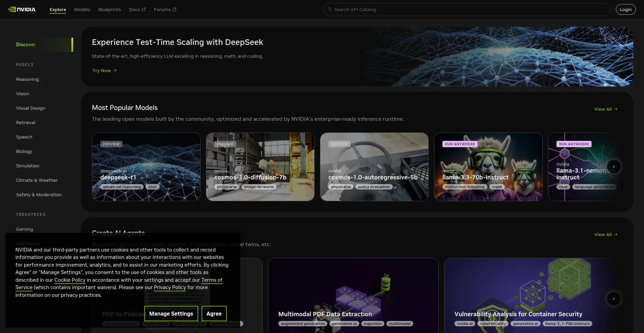Open the deepseek-r1 model card
Viewport: 644px width, 333px height.
146,167
